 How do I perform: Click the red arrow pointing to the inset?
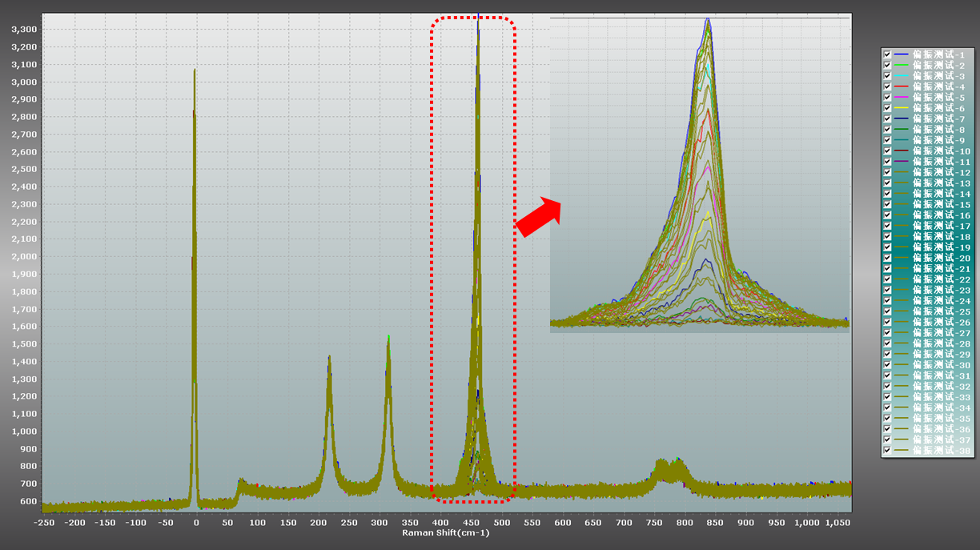pos(537,218)
